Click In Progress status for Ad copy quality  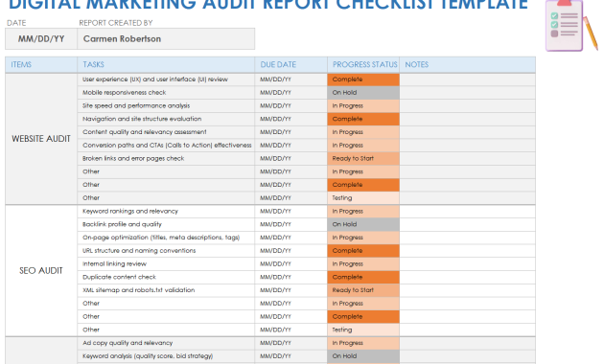coord(363,343)
